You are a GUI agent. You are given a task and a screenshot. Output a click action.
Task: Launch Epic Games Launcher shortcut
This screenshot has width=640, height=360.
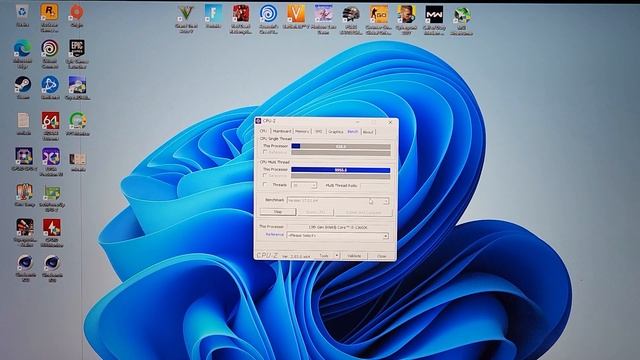pos(77,53)
